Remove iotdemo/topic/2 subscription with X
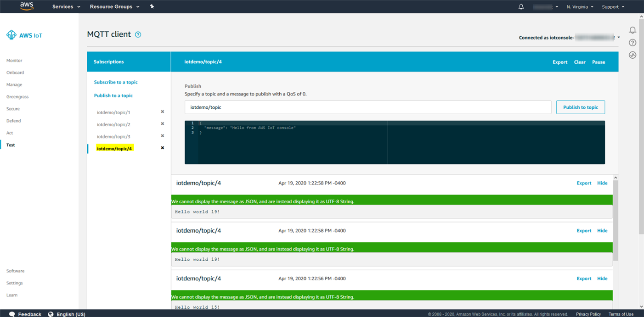 click(162, 124)
